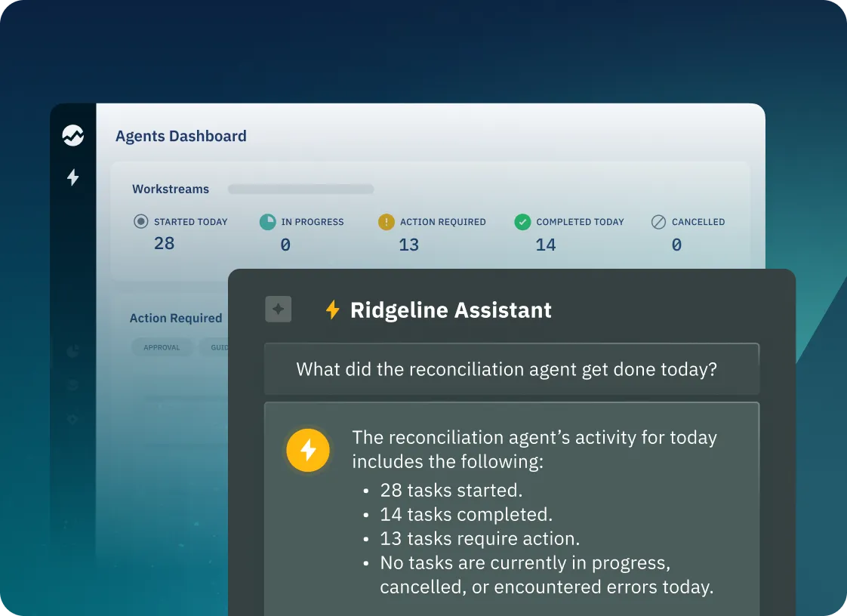Click the Action Required warning icon
Viewport: 847px width, 616px height.
coord(387,221)
